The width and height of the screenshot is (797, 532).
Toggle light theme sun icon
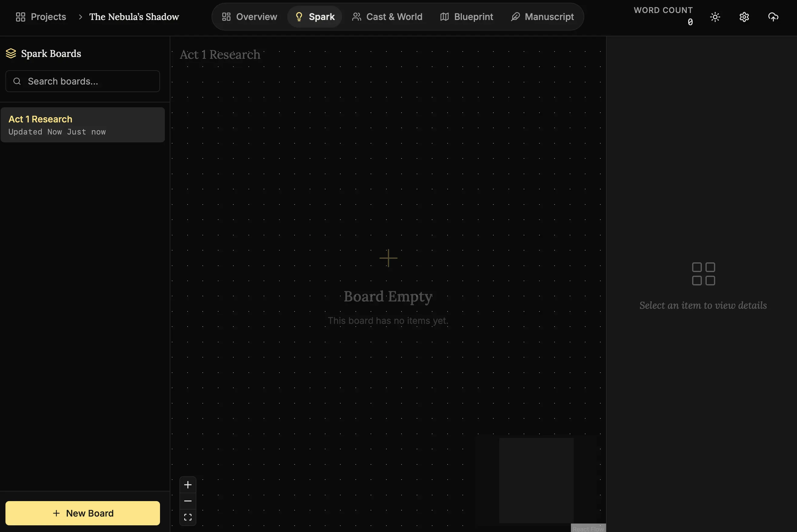coord(715,17)
